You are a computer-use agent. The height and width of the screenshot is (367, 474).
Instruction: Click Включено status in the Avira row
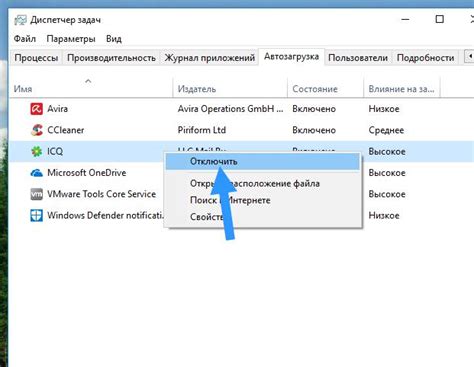coord(314,109)
